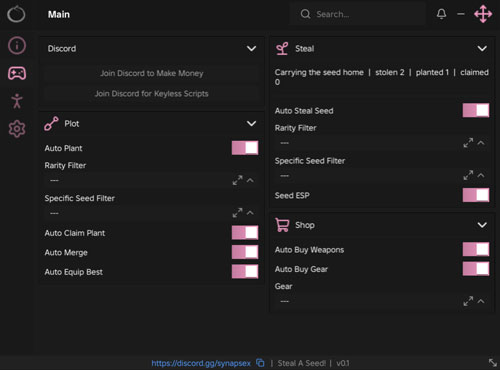Image resolution: width=500 pixels, height=370 pixels.
Task: Toggle Auto Buy Weapons switch
Action: [x=476, y=249]
